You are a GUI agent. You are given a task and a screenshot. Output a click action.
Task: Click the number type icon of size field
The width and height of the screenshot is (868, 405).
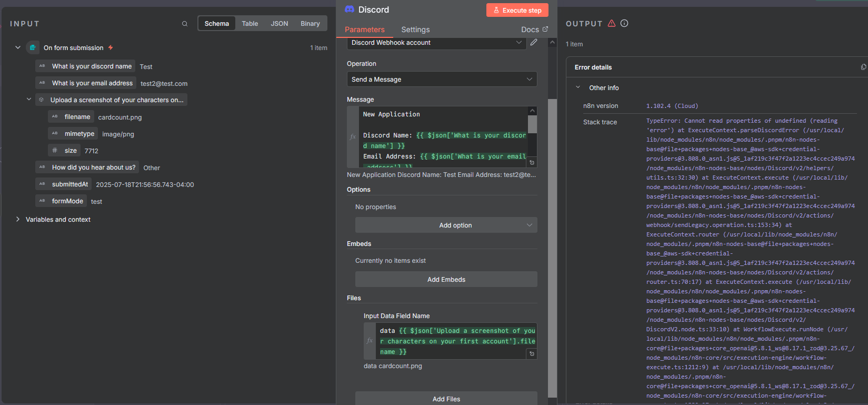(x=55, y=150)
